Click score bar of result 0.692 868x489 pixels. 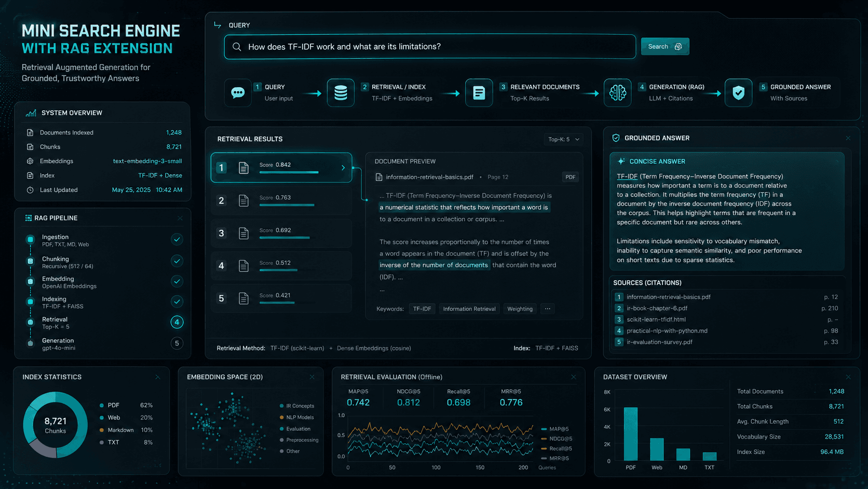pyautogui.click(x=284, y=237)
